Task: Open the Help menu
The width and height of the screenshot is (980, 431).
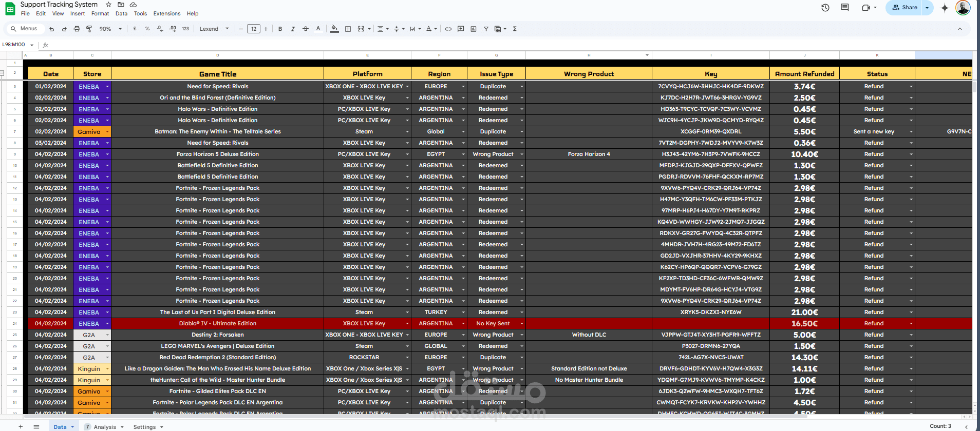Action: coord(193,14)
